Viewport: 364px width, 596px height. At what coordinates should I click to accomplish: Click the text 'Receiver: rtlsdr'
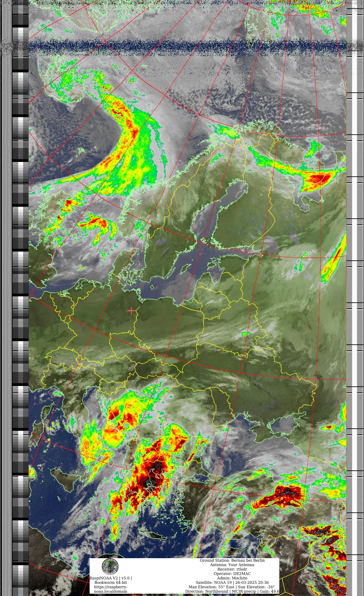[x=232, y=569]
